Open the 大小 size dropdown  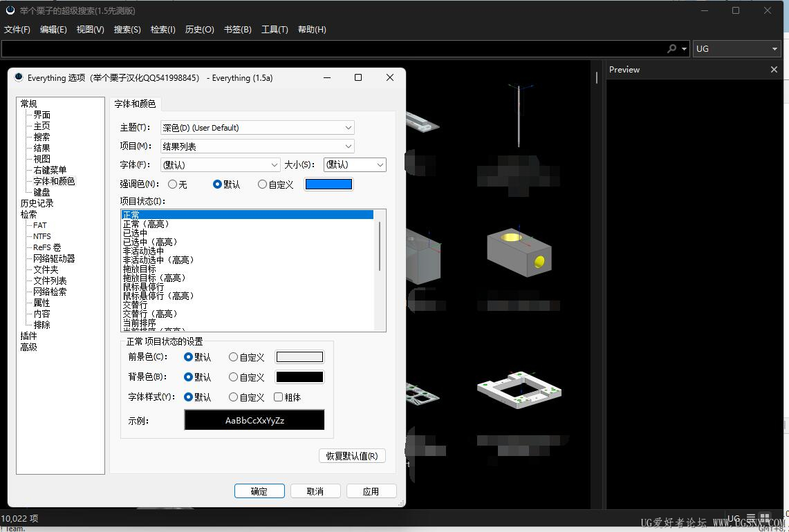[355, 164]
